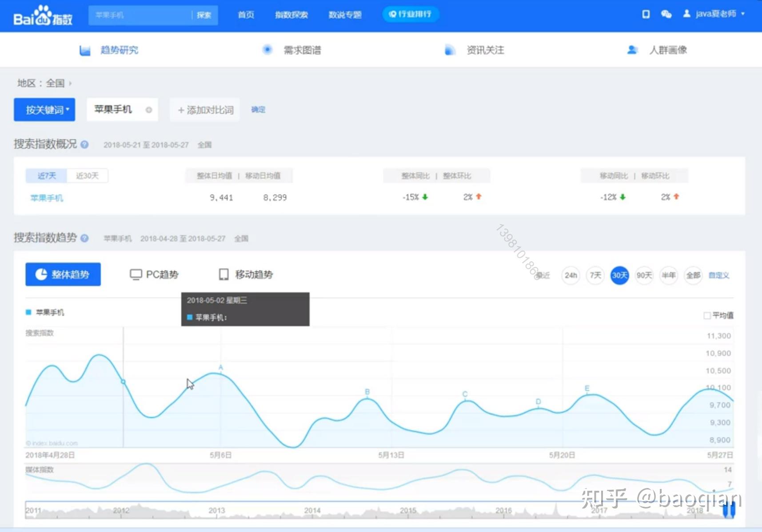Click the 资讯关注 icon
Image resolution: width=762 pixels, height=532 pixels.
450,50
